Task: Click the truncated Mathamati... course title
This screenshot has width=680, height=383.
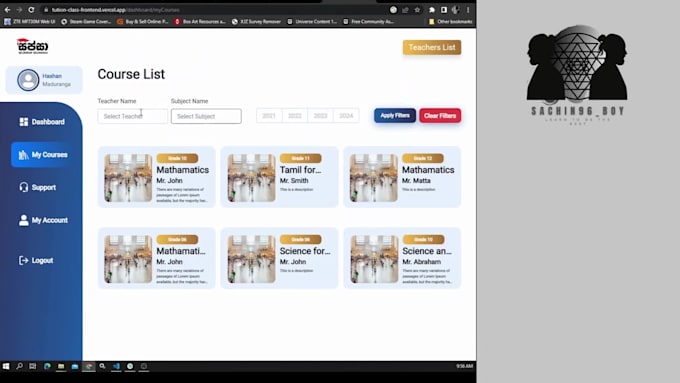Action: coord(181,251)
